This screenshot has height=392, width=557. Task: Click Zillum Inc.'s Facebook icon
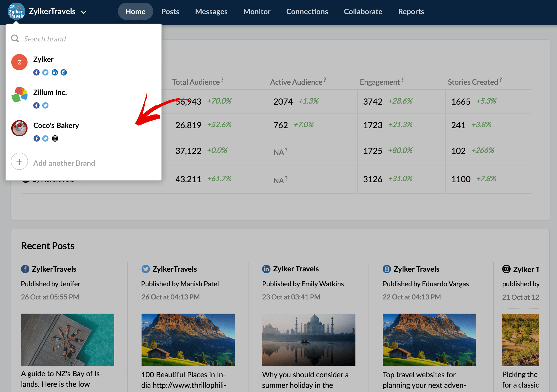click(x=36, y=105)
